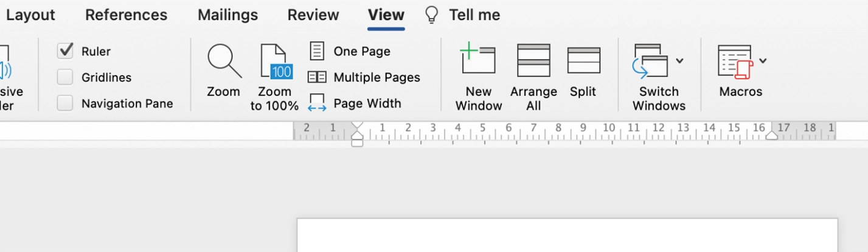Select One Page view icon
868x252 pixels.
point(317,51)
